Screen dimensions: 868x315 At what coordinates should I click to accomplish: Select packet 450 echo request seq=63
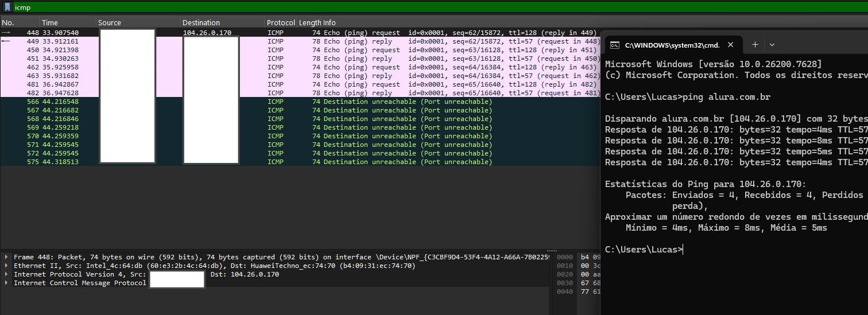pyautogui.click(x=300, y=50)
